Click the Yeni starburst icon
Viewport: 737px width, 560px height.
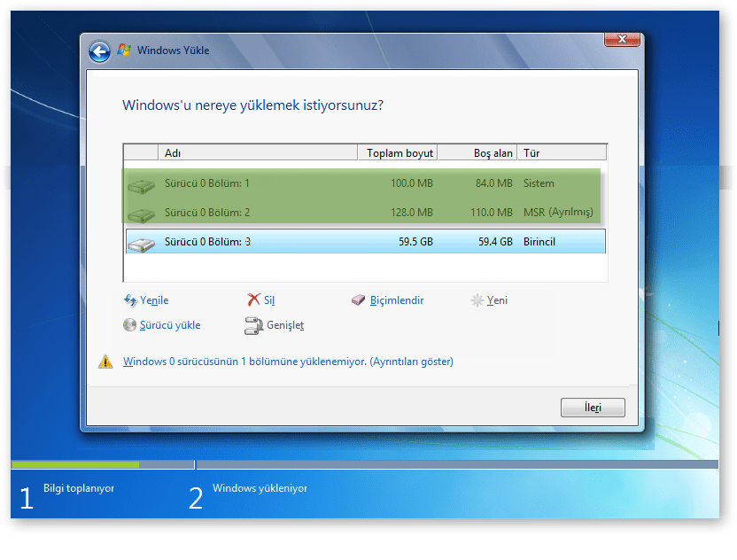pos(477,300)
